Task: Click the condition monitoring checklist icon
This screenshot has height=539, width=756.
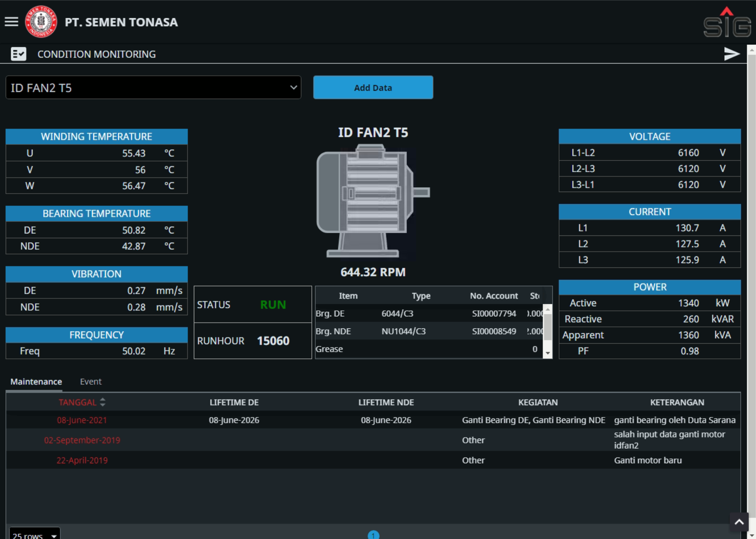Action: (19, 54)
